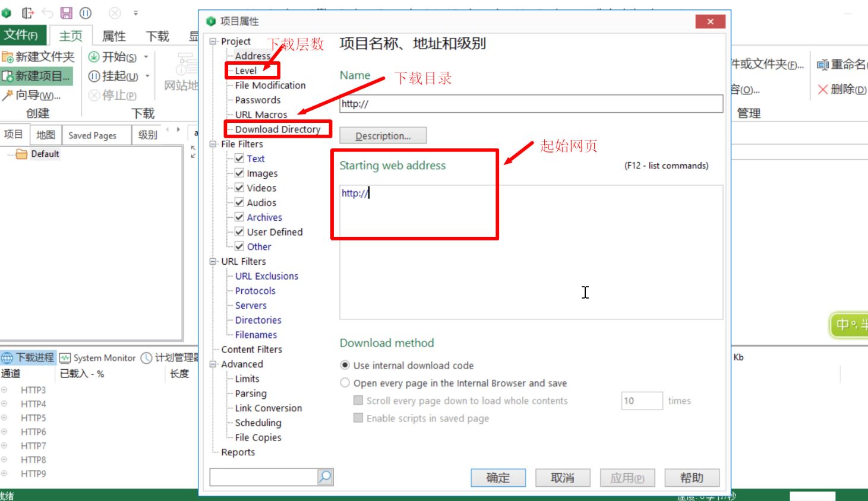This screenshot has width=868, height=501.
Task: Select Open every page in Internal Browser
Action: click(x=345, y=383)
